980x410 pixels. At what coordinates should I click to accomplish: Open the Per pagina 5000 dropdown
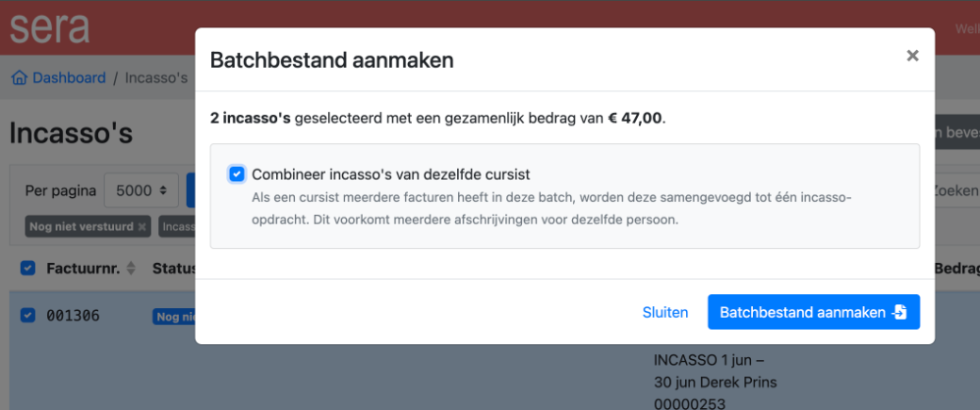point(141,190)
